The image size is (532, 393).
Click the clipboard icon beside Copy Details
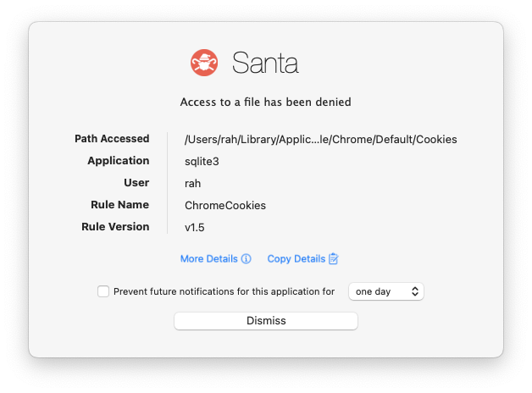tap(334, 259)
